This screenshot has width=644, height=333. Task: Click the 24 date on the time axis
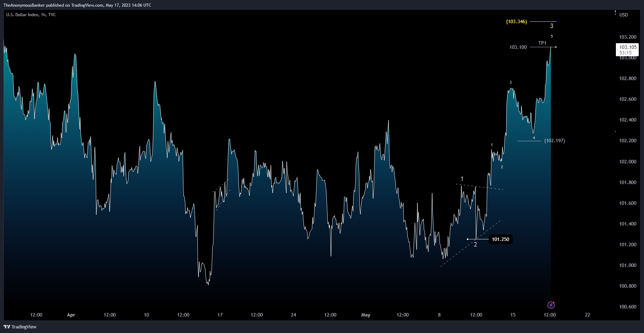[x=293, y=315]
